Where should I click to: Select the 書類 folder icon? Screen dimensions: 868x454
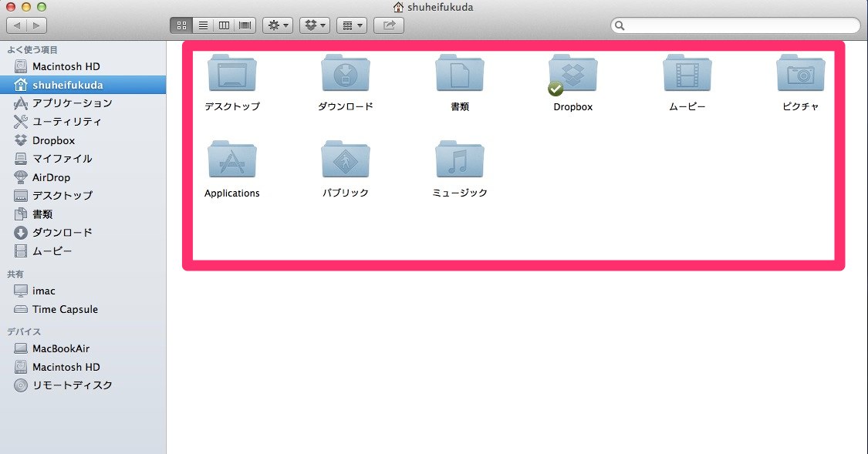coord(460,73)
